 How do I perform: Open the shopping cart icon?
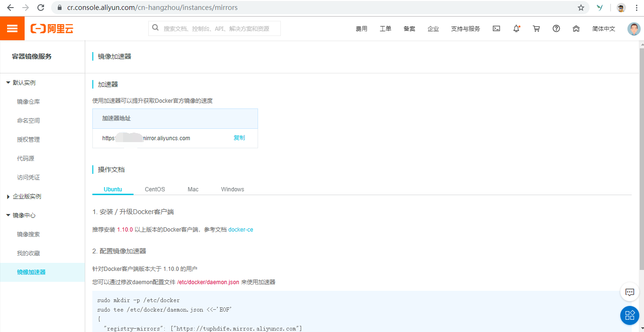pyautogui.click(x=536, y=28)
